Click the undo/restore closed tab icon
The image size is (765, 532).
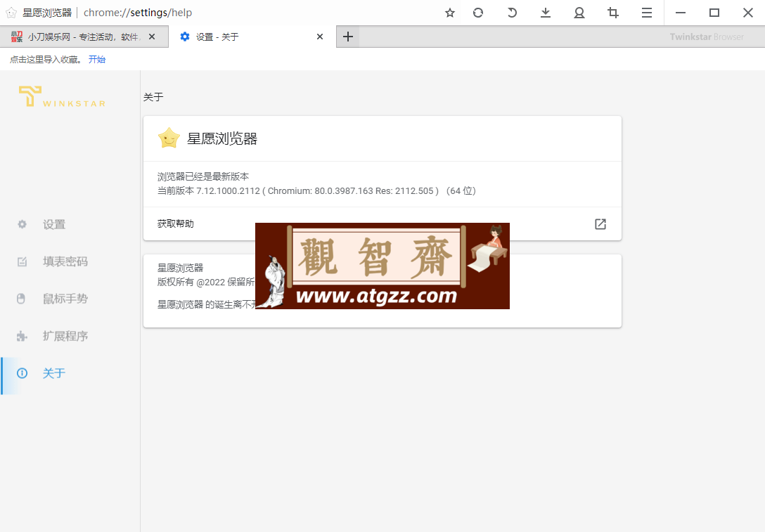click(512, 13)
